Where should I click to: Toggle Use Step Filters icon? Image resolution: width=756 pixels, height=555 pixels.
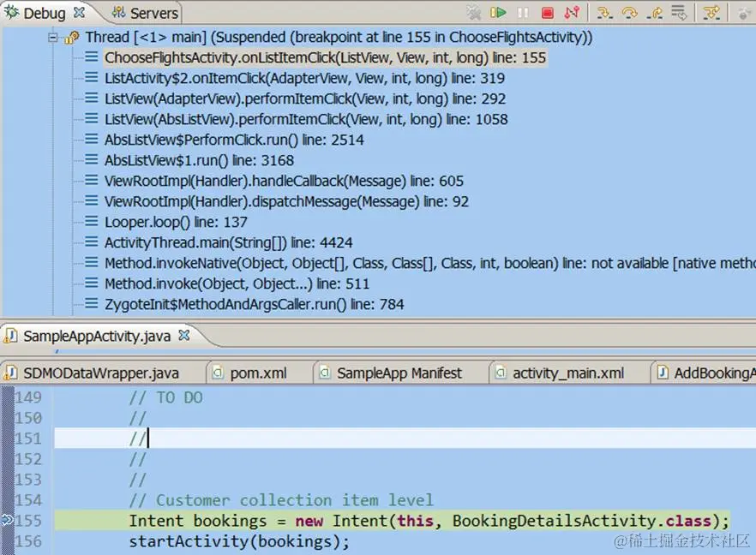[711, 13]
